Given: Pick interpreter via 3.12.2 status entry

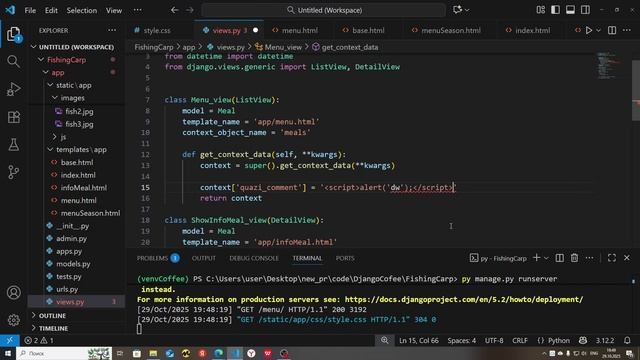Looking at the screenshot, I should click(x=604, y=340).
